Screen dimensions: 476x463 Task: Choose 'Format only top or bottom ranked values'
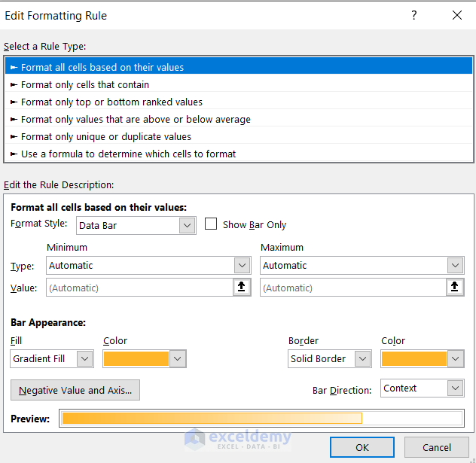[x=111, y=102]
